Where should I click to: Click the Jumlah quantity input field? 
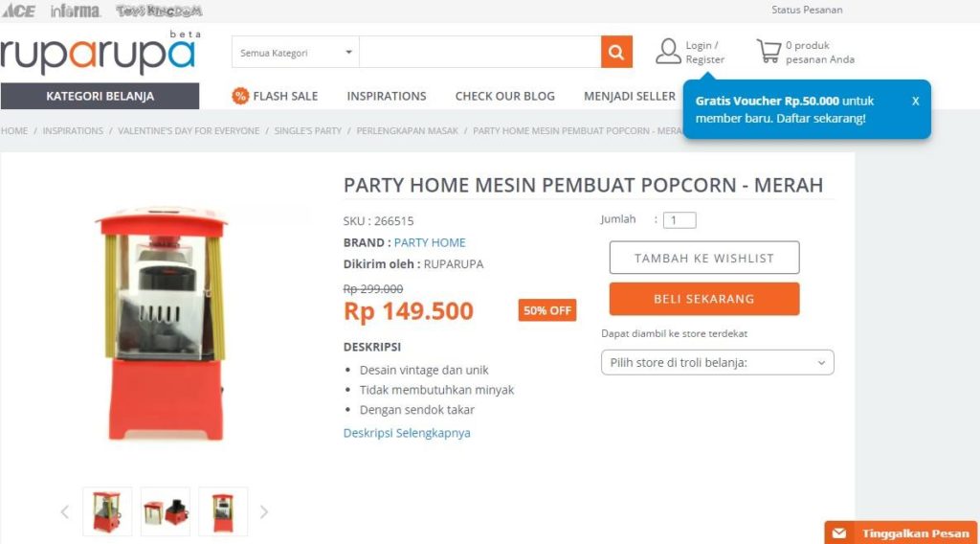coord(679,220)
